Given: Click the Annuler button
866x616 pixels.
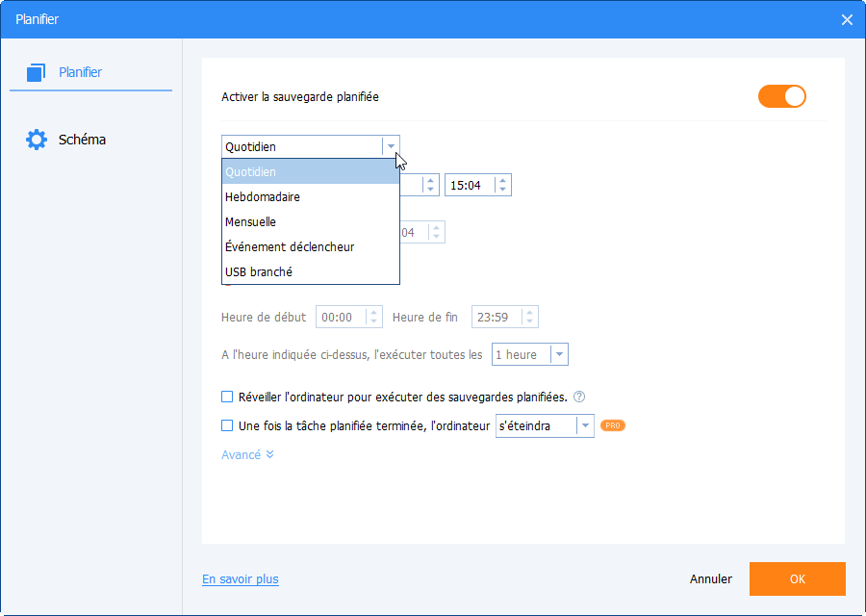Looking at the screenshot, I should coord(711,579).
